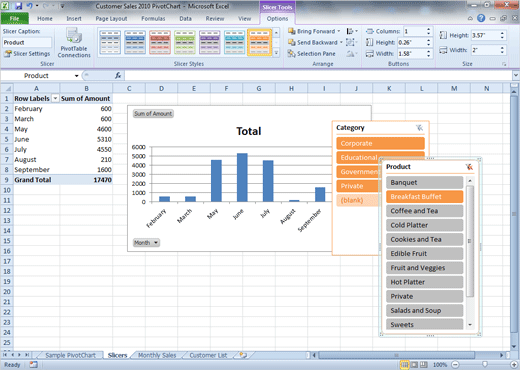
Task: Toggle Corporate in Category slicer
Action: [x=380, y=143]
